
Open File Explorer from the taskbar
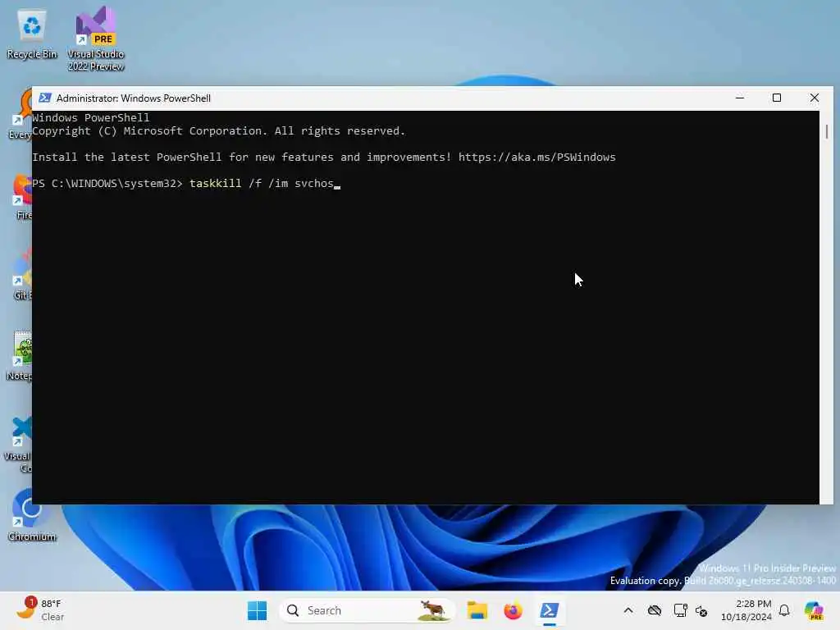coord(477,610)
